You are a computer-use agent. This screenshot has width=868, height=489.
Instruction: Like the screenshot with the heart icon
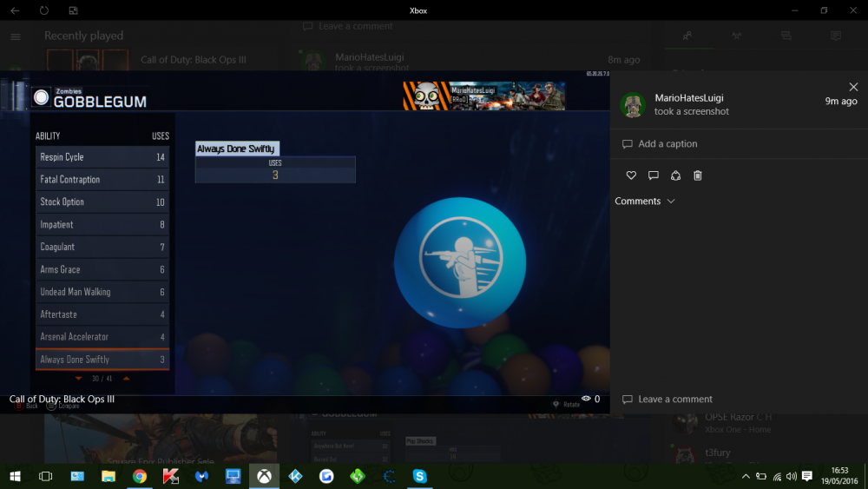pos(631,175)
